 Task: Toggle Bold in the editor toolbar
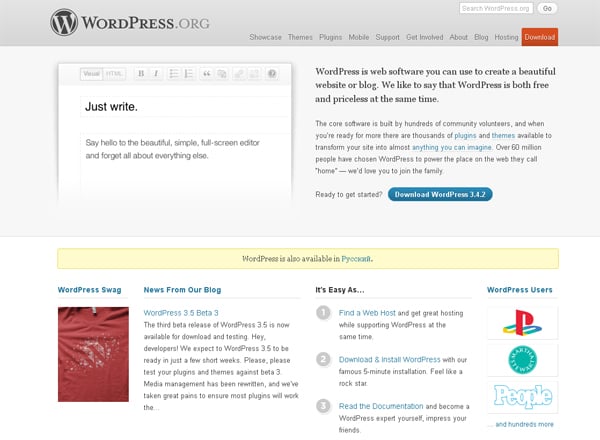coord(141,73)
